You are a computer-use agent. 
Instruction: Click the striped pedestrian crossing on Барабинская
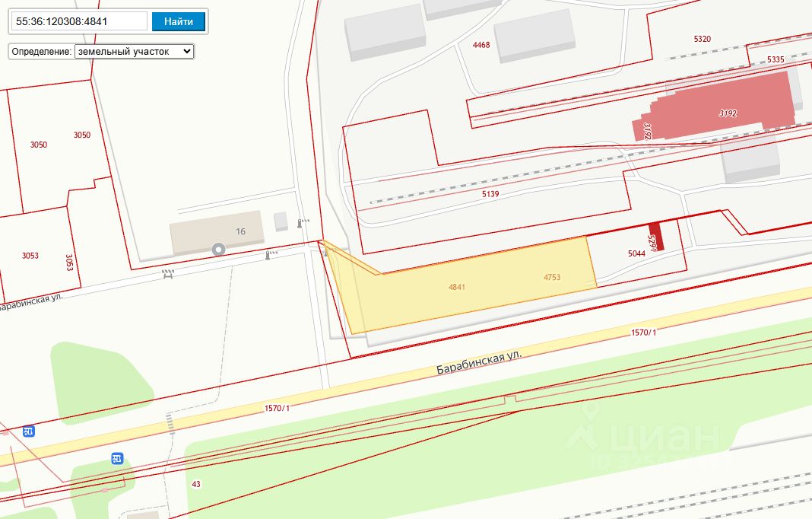tap(170, 422)
